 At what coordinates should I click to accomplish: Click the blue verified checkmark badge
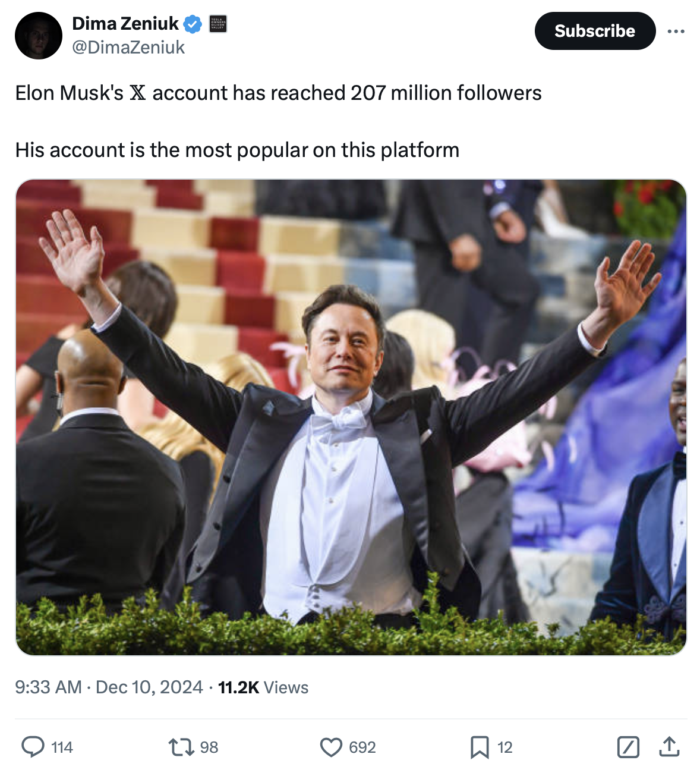coord(193,24)
